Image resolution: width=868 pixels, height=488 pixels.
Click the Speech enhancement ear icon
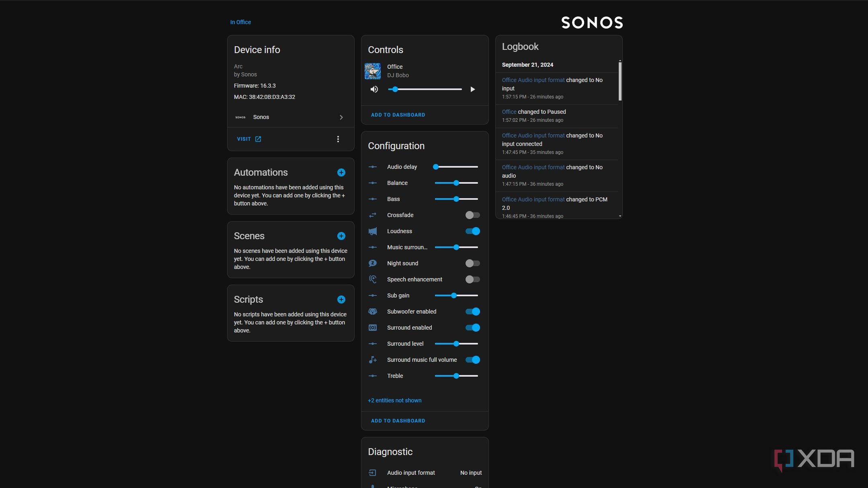(x=373, y=279)
